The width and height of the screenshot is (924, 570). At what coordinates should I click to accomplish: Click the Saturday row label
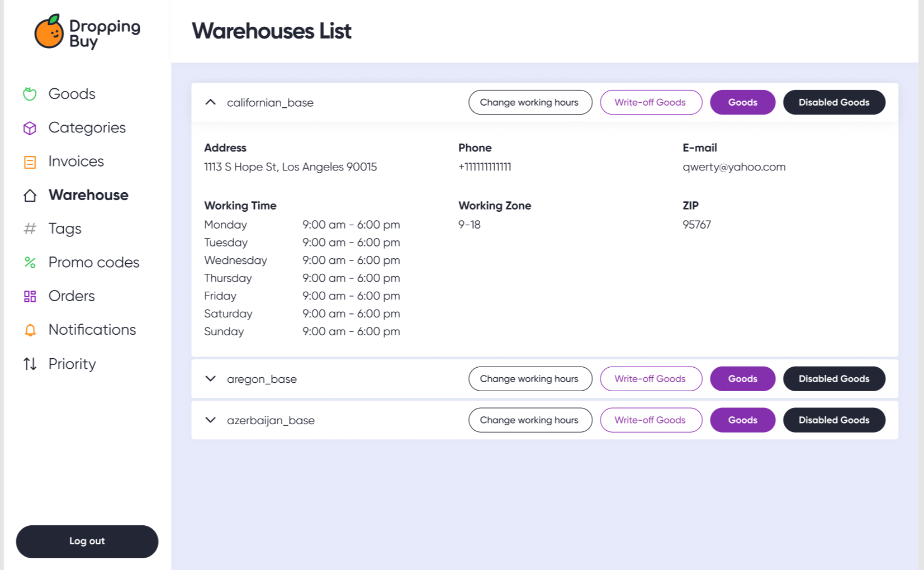(228, 313)
